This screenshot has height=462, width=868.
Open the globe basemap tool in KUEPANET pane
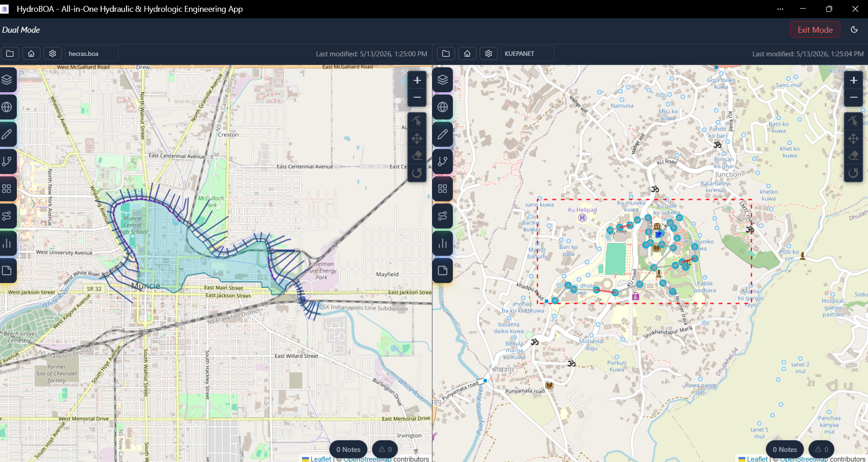[x=443, y=107]
